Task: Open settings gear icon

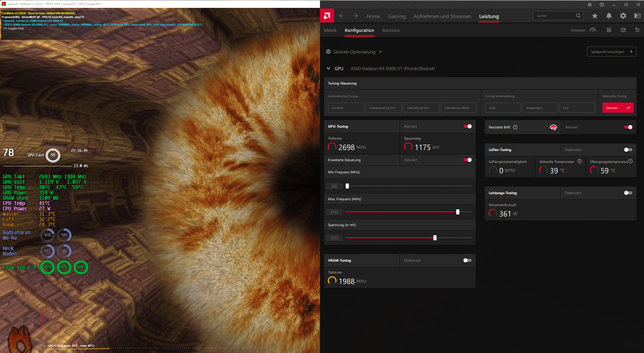Action: click(623, 16)
